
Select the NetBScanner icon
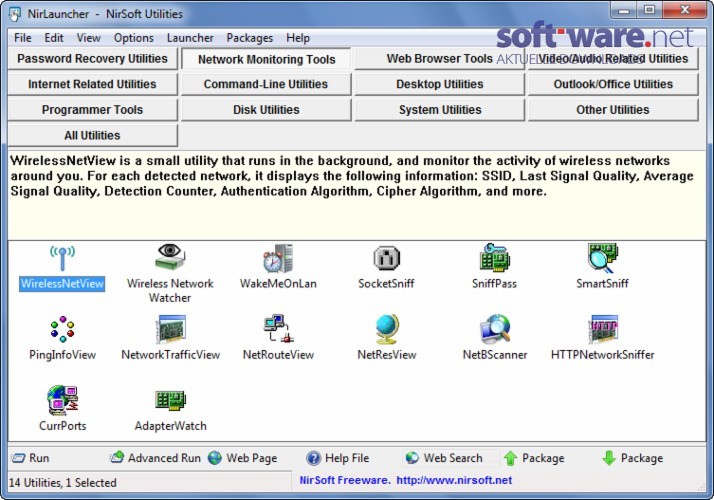tap(495, 329)
